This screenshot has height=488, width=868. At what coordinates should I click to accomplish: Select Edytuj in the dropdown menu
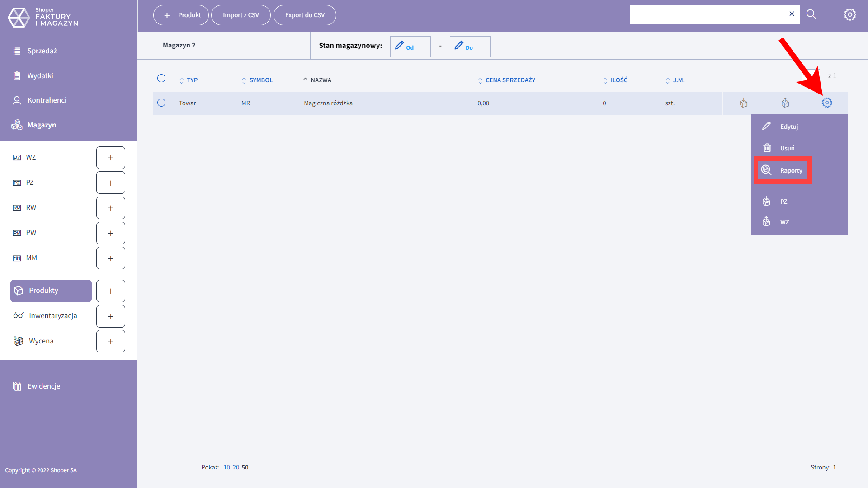pos(788,127)
